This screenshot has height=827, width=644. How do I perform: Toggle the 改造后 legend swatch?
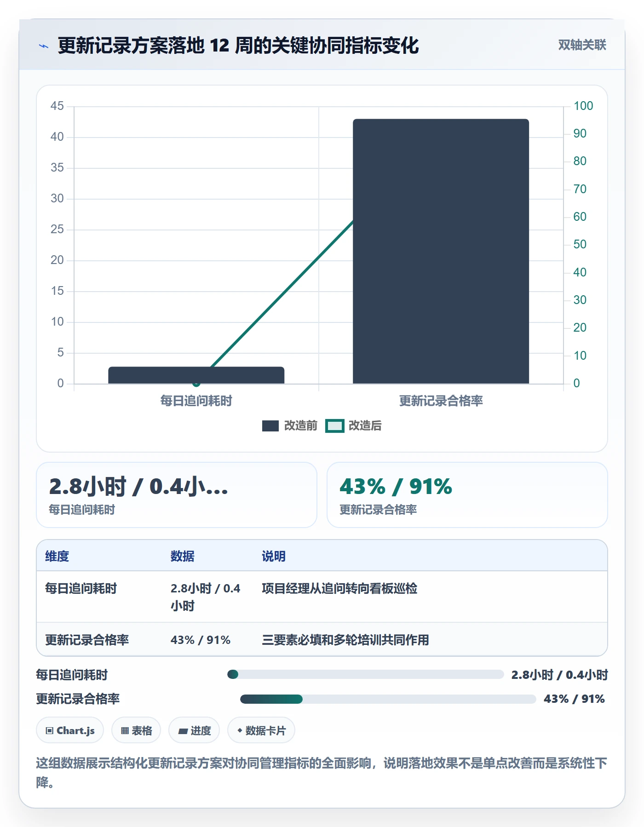point(334,426)
